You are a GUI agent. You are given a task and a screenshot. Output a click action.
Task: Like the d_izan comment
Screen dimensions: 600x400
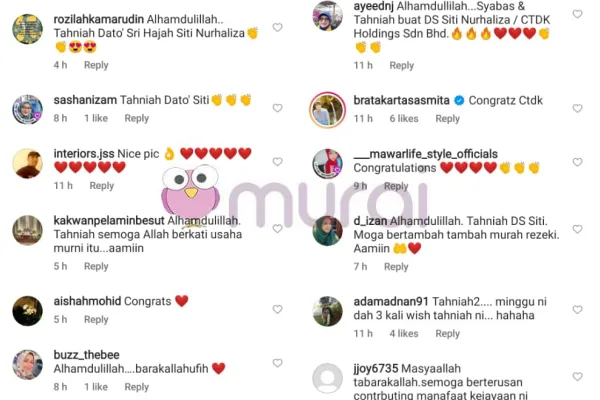click(577, 229)
